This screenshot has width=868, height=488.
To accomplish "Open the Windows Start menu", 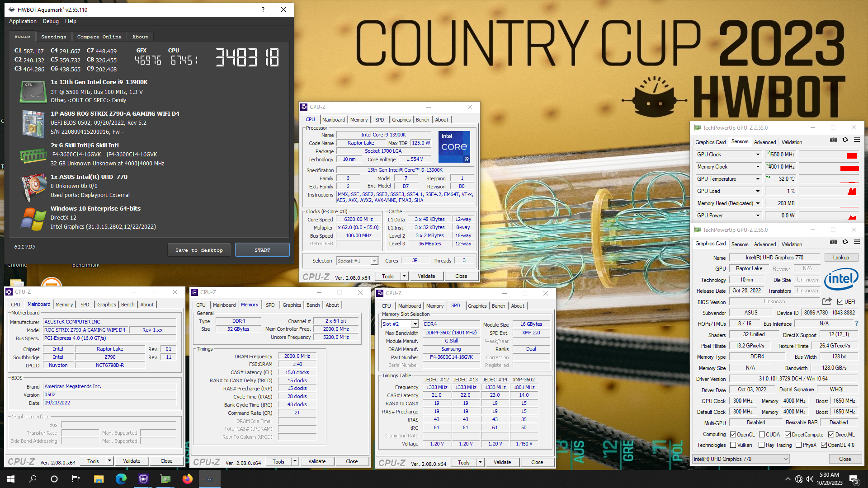I will pos(11,479).
